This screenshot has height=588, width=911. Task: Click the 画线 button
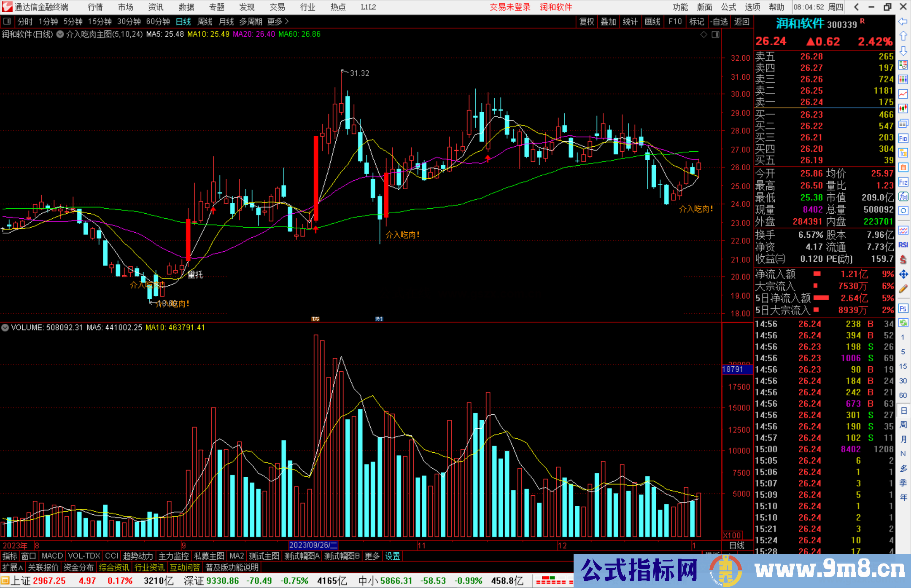[652, 21]
